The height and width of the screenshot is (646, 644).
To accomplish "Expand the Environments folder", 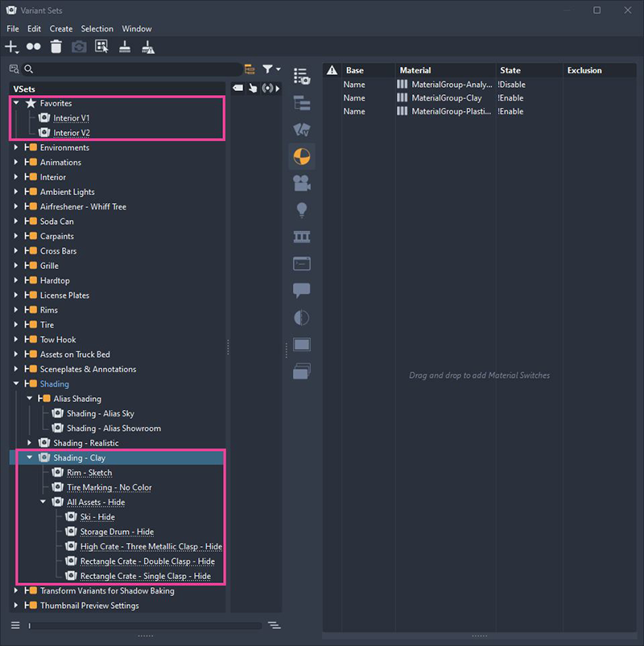I will [16, 147].
